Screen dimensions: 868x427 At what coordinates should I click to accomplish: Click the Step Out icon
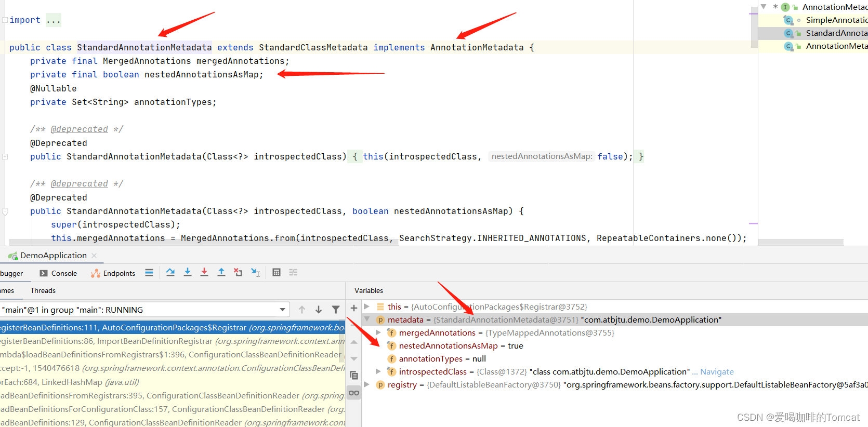pyautogui.click(x=221, y=273)
